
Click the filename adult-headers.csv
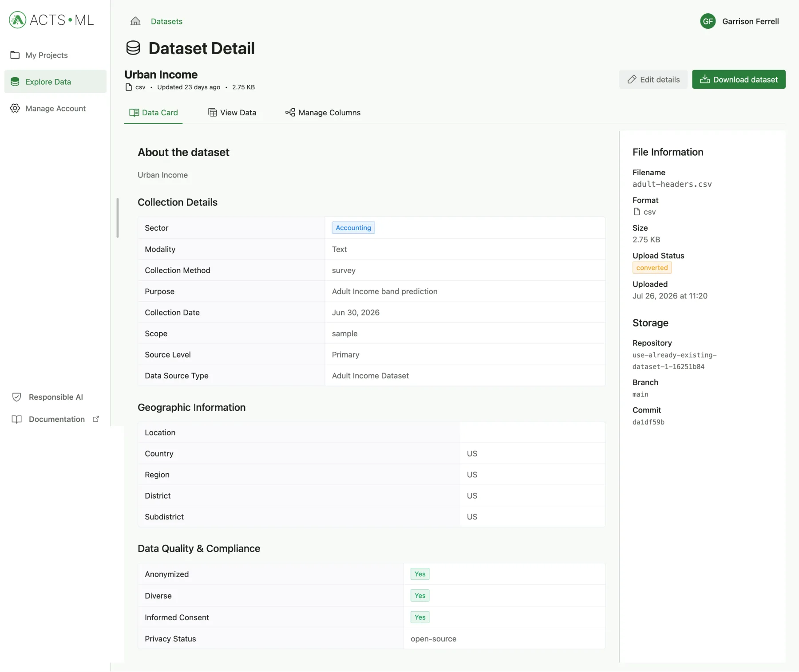pos(672,184)
